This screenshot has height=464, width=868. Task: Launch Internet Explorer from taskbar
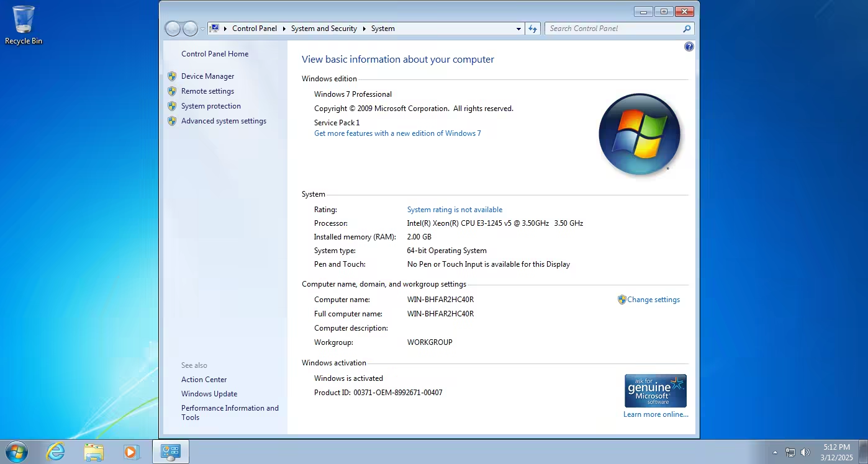point(56,452)
